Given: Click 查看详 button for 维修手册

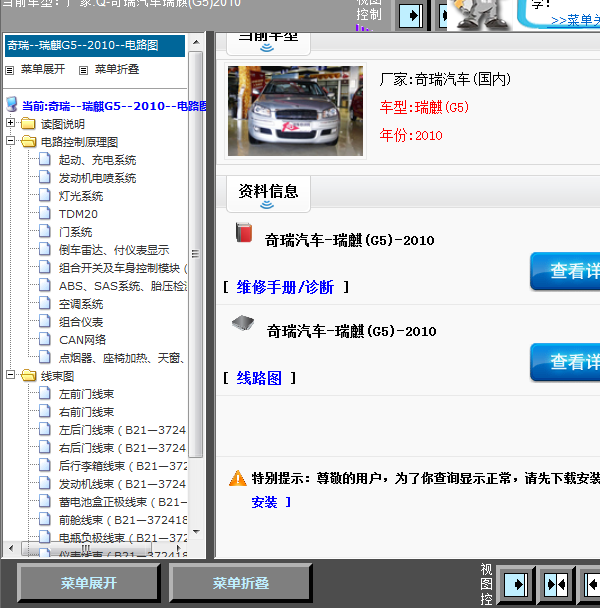Looking at the screenshot, I should [565, 271].
